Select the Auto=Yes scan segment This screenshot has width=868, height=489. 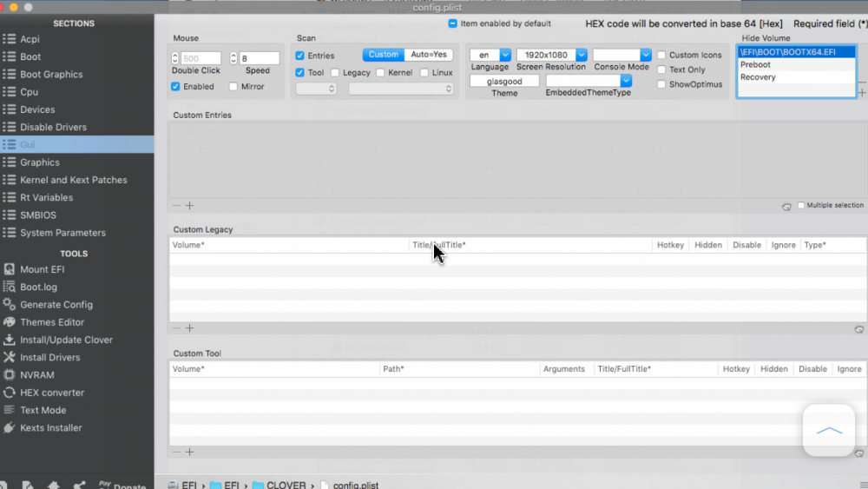429,54
